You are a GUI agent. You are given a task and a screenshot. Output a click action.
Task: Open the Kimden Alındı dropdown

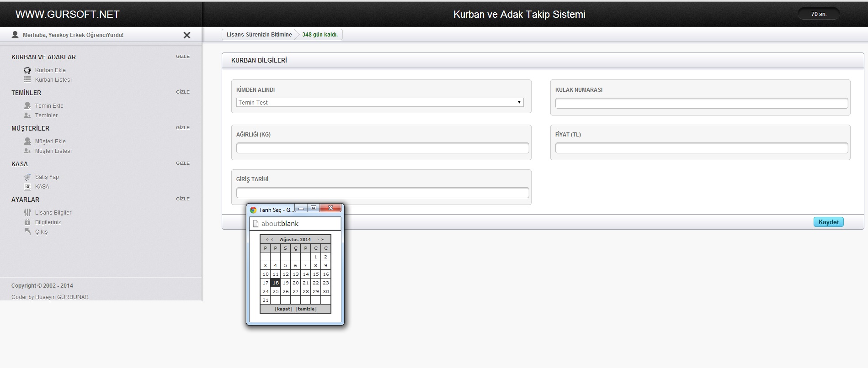[x=379, y=102]
